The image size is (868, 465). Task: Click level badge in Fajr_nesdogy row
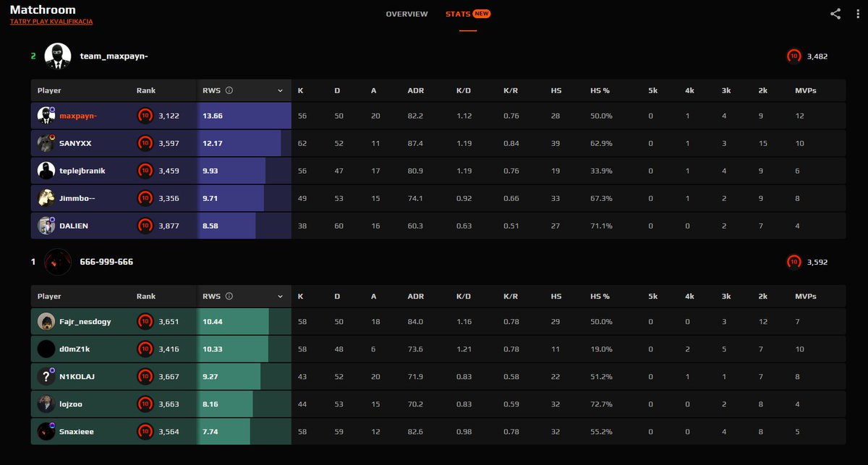[x=145, y=321]
